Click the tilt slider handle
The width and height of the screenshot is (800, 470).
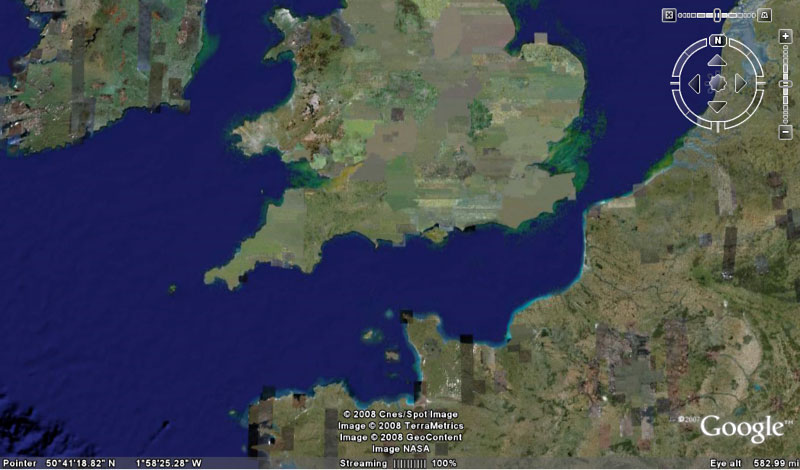pyautogui.click(x=716, y=15)
